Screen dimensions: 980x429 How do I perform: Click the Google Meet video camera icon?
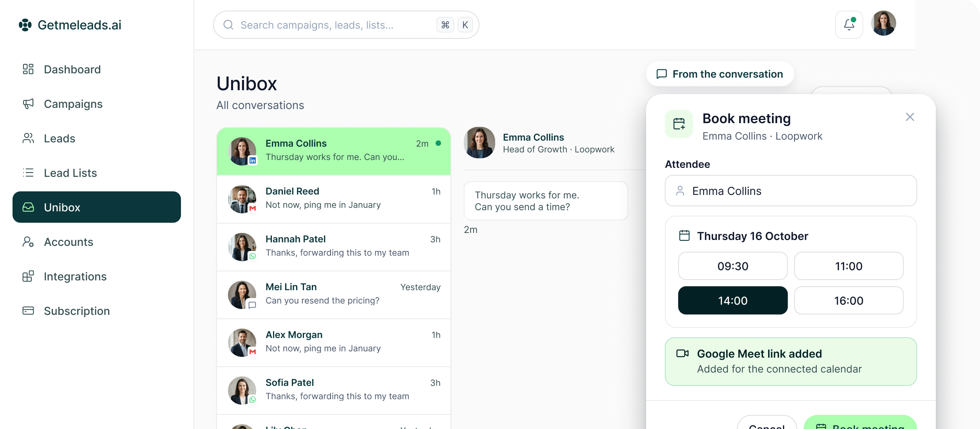click(x=682, y=354)
